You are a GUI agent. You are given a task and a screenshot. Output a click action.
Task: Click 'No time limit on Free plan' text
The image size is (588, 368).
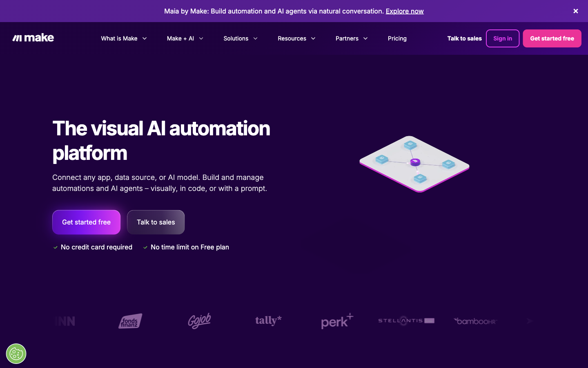point(190,247)
